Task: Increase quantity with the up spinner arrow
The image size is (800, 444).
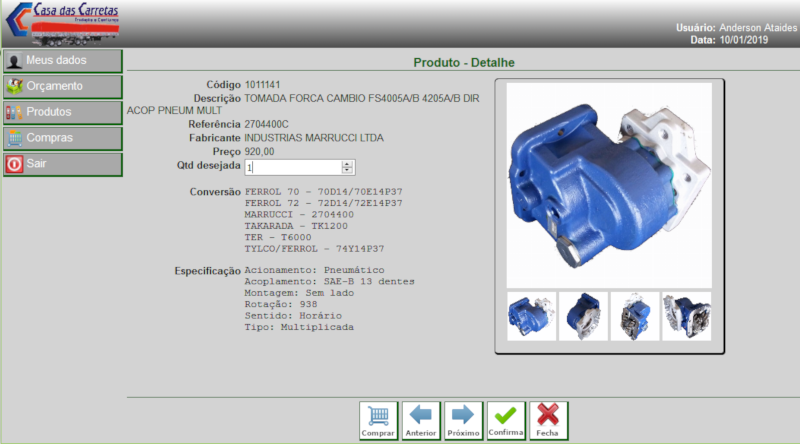Action: pyautogui.click(x=347, y=163)
